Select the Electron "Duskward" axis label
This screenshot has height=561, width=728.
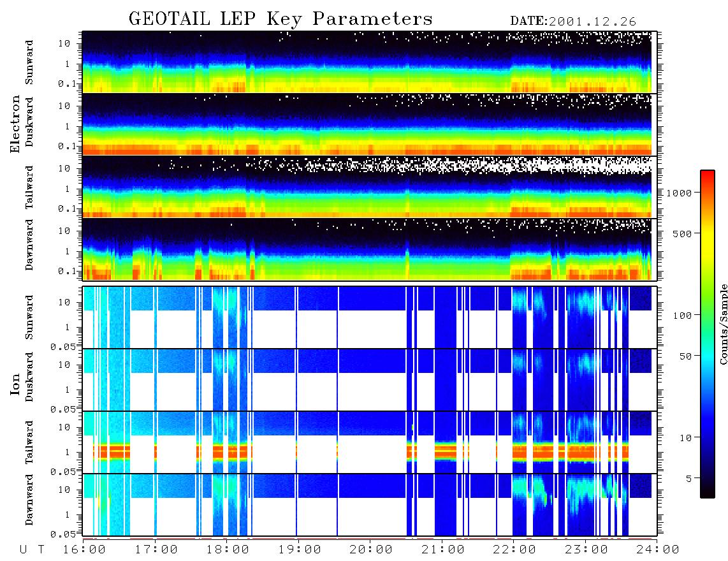(29, 122)
